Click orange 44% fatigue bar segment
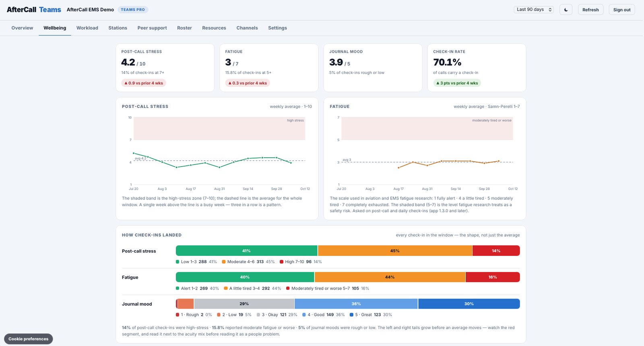The width and height of the screenshot is (644, 346). tap(390, 277)
